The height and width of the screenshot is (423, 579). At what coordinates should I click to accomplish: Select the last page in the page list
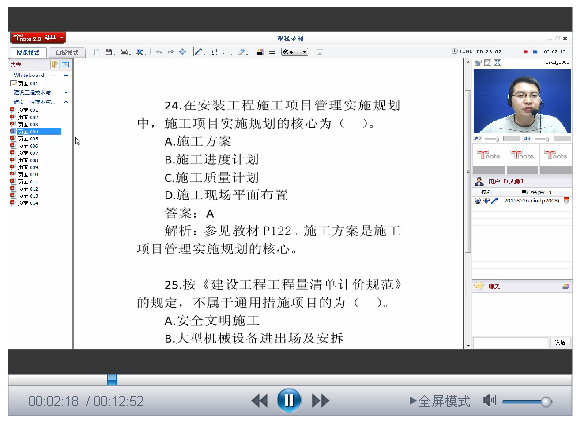[24, 203]
